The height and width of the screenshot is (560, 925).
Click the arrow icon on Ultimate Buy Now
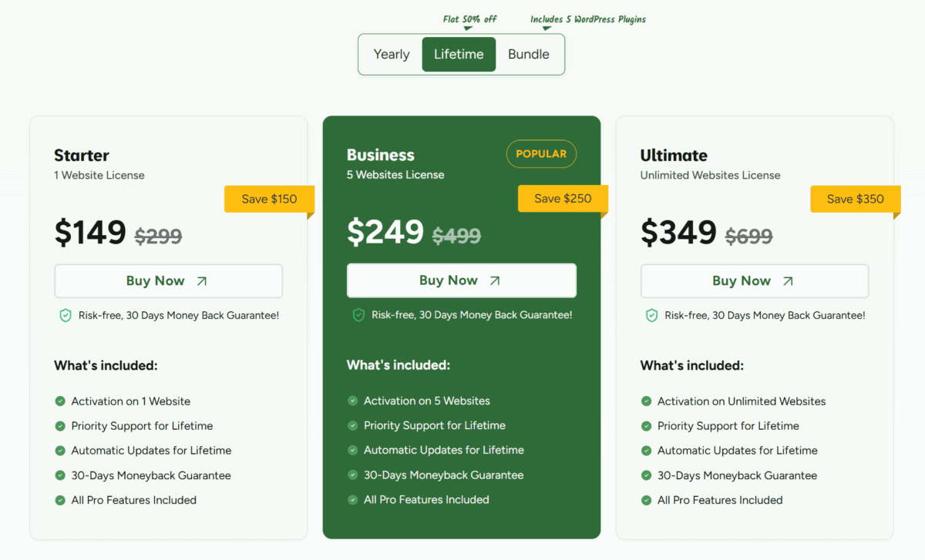pos(788,281)
